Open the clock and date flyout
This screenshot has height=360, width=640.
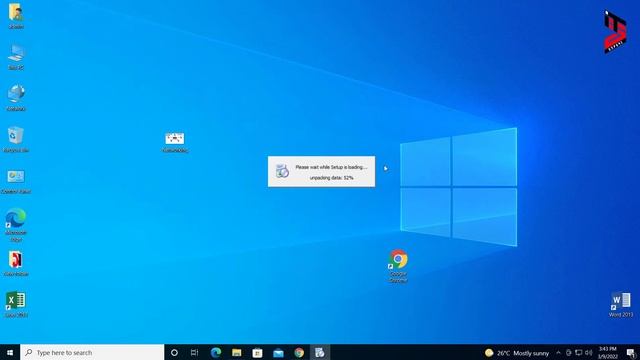point(608,353)
